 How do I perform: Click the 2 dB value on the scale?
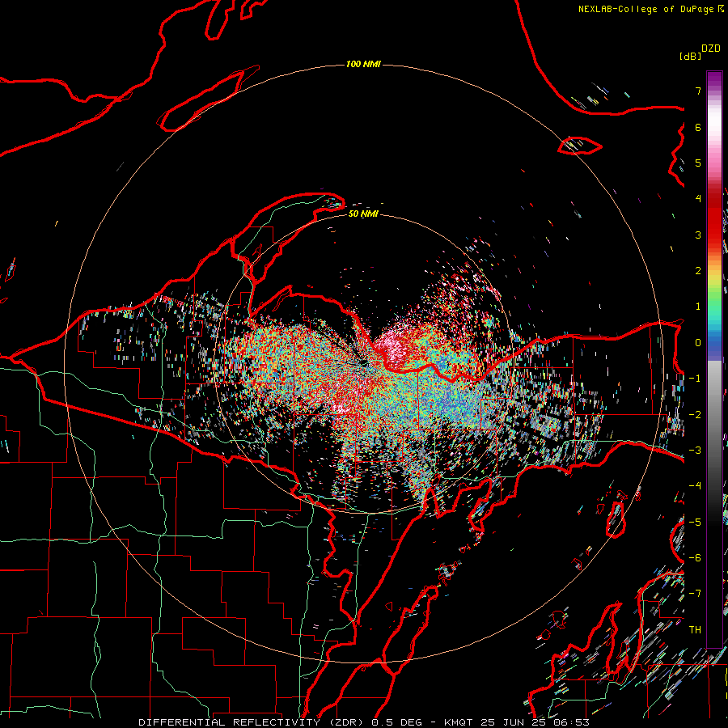[x=698, y=271]
